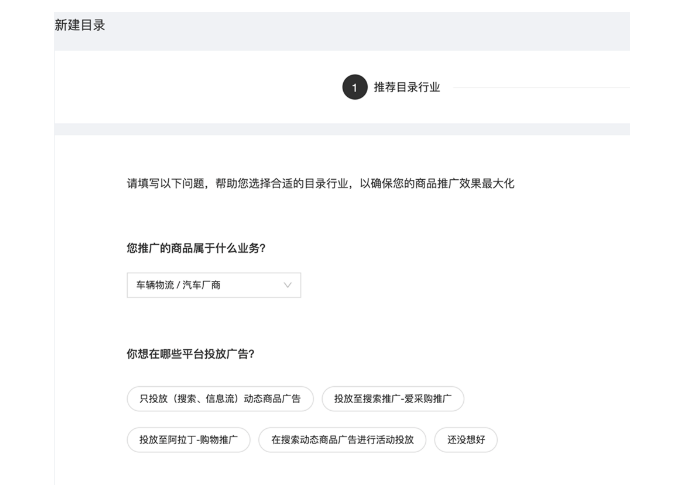Click the step 1 circle indicator
Viewport: 686px width, 485px height.
click(354, 87)
